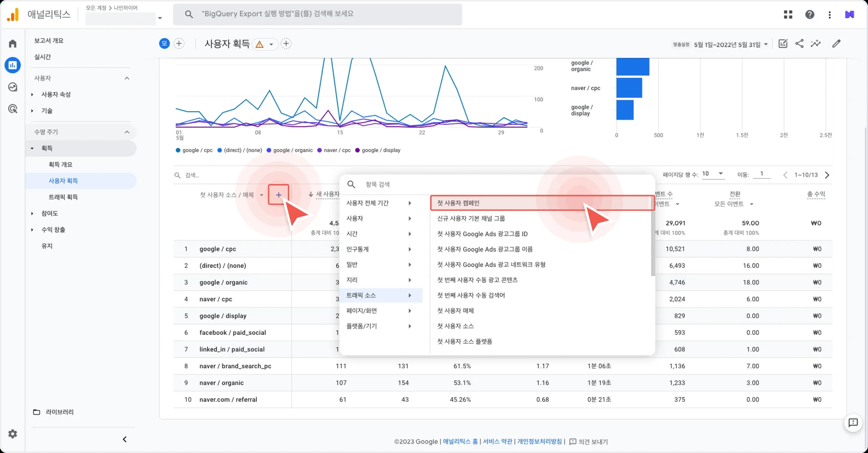Open the date range dropdown
The image size is (868, 453).
[x=731, y=44]
